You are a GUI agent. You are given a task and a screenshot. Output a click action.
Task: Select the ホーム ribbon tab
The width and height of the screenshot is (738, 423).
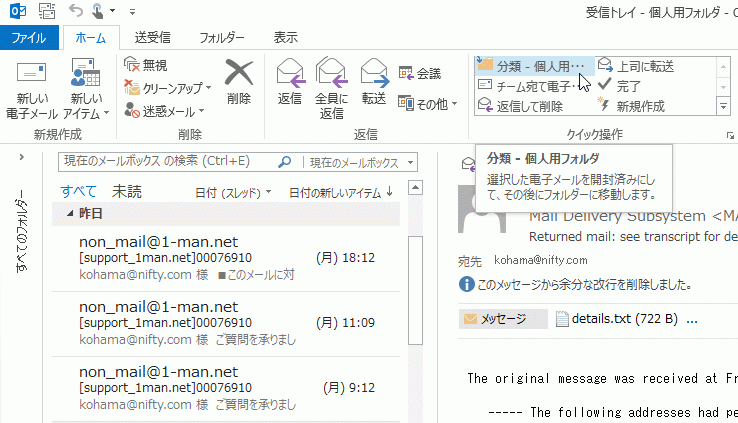(x=90, y=38)
